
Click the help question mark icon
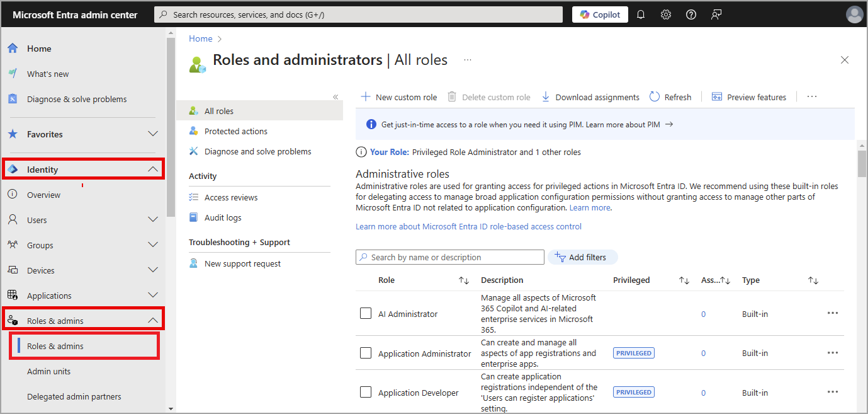[691, 14]
